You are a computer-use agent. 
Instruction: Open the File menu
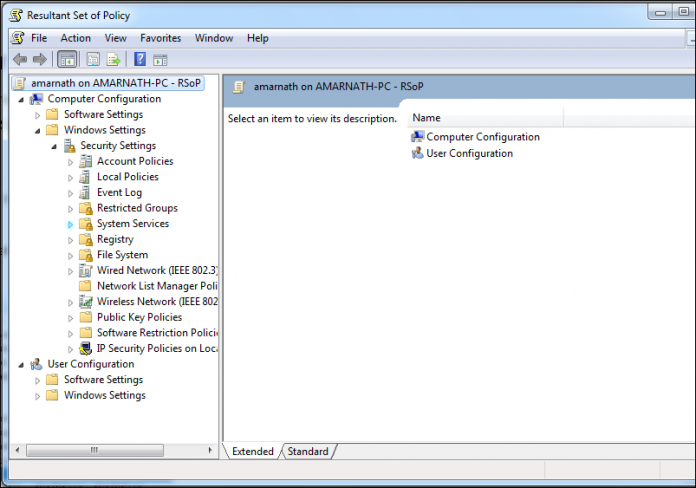(x=39, y=38)
